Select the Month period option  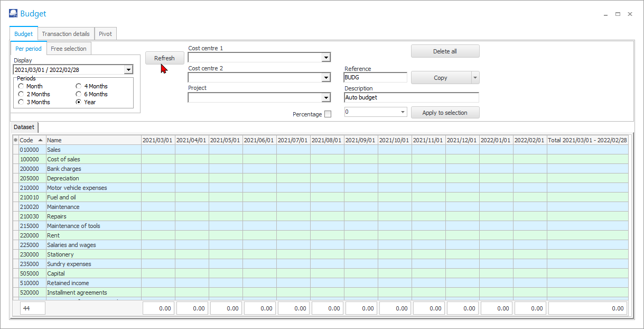(x=21, y=86)
